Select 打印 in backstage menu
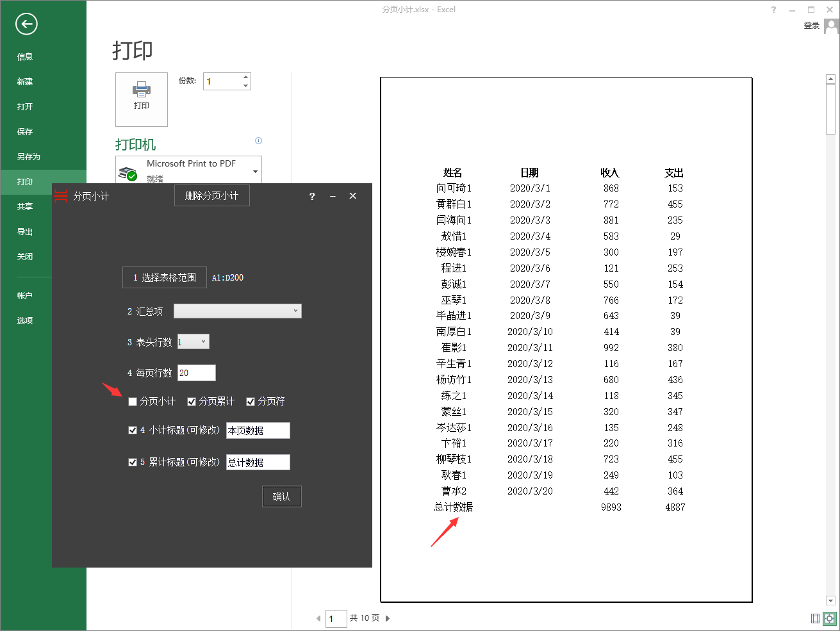 [x=25, y=182]
